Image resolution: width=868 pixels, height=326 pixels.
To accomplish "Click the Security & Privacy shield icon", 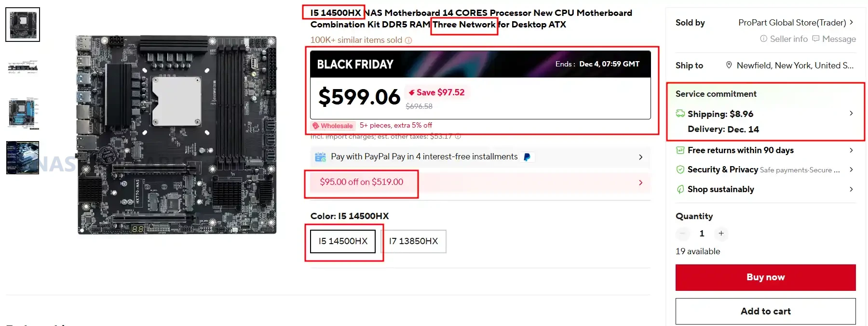I will pos(680,170).
